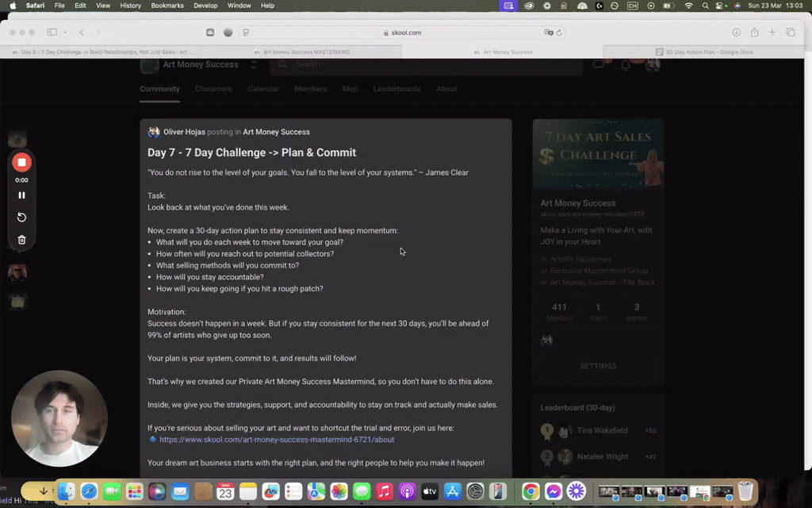The height and width of the screenshot is (508, 812).
Task: Click the webcam preview bubble
Action: [x=59, y=418]
